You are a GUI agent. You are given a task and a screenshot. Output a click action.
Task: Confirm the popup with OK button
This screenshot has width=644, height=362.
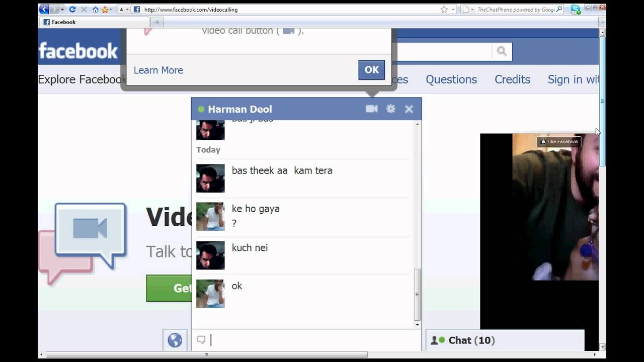372,70
